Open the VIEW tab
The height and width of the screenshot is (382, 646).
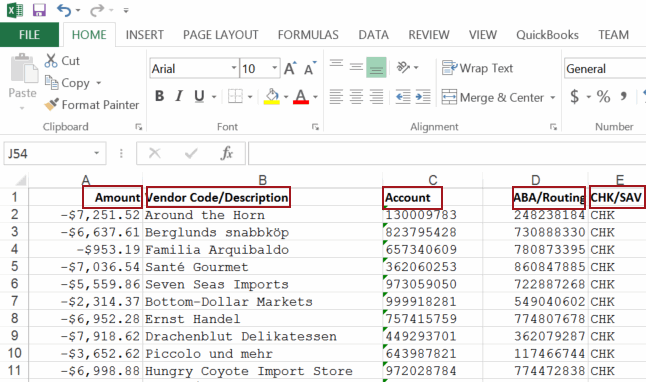(x=482, y=35)
